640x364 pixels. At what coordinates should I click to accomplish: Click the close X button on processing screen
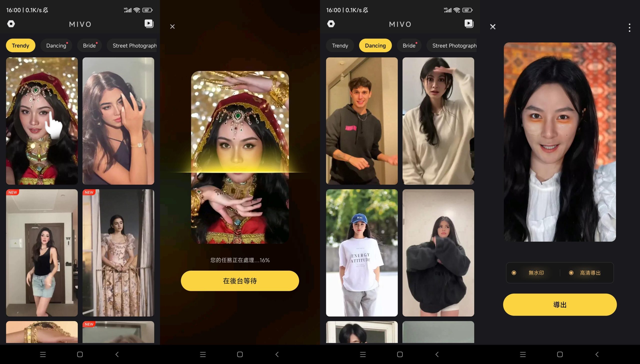point(172,26)
